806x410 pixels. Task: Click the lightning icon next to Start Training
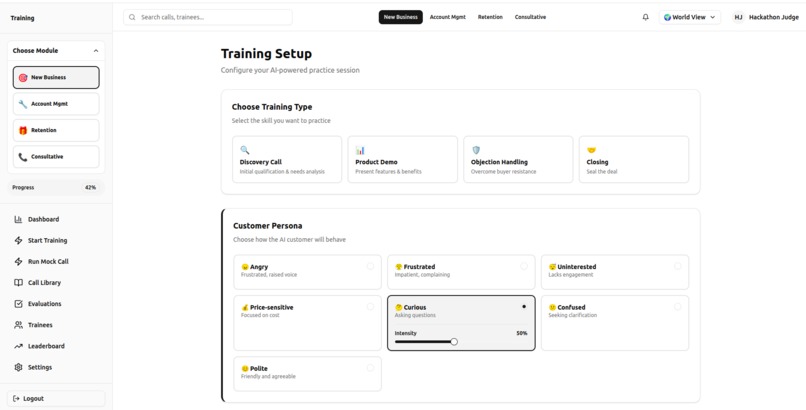pyautogui.click(x=19, y=240)
